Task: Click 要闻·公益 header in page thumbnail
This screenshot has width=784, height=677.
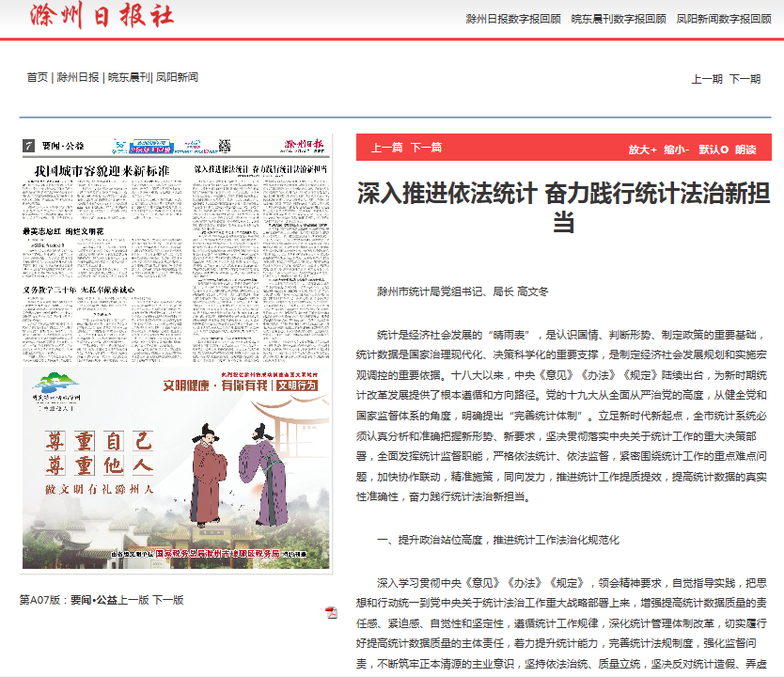Action: (63, 146)
